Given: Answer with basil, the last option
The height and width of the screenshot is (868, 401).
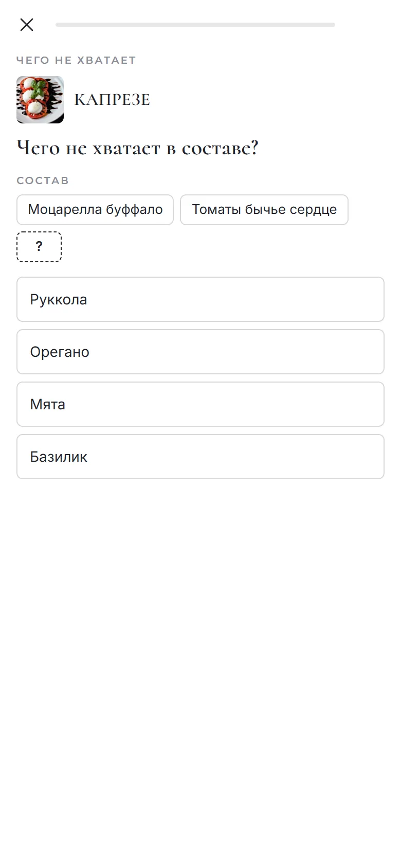Looking at the screenshot, I should (200, 457).
